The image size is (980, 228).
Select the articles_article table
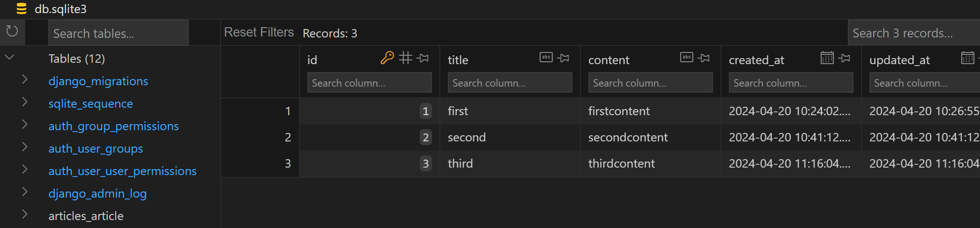click(86, 216)
